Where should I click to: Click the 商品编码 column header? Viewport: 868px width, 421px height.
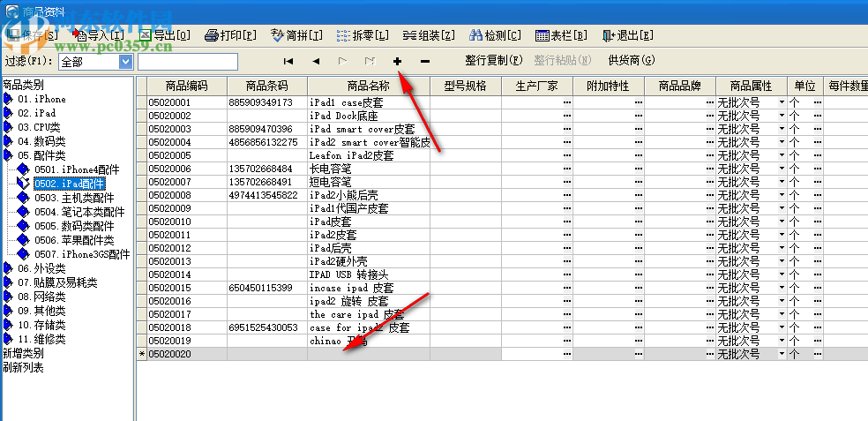point(187,86)
